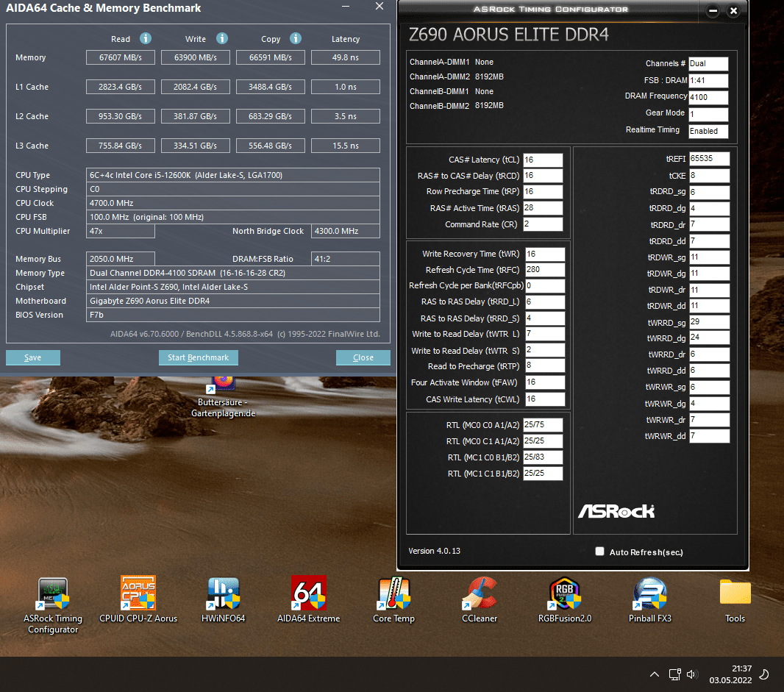Click Memory Read value 67607 MB/s

(x=121, y=57)
